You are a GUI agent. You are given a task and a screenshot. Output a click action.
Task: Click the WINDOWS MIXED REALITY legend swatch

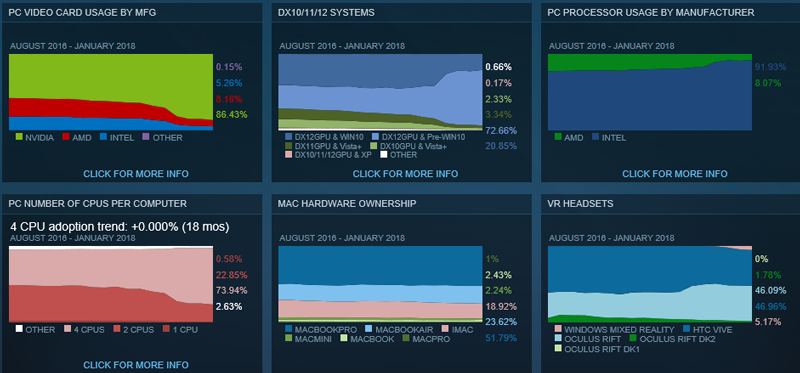pyautogui.click(x=558, y=329)
